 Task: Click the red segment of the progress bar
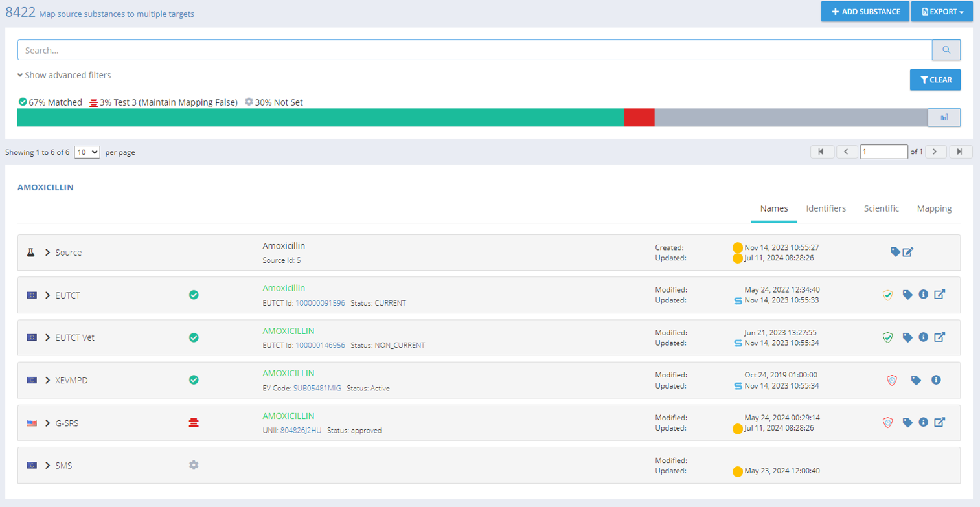point(639,117)
